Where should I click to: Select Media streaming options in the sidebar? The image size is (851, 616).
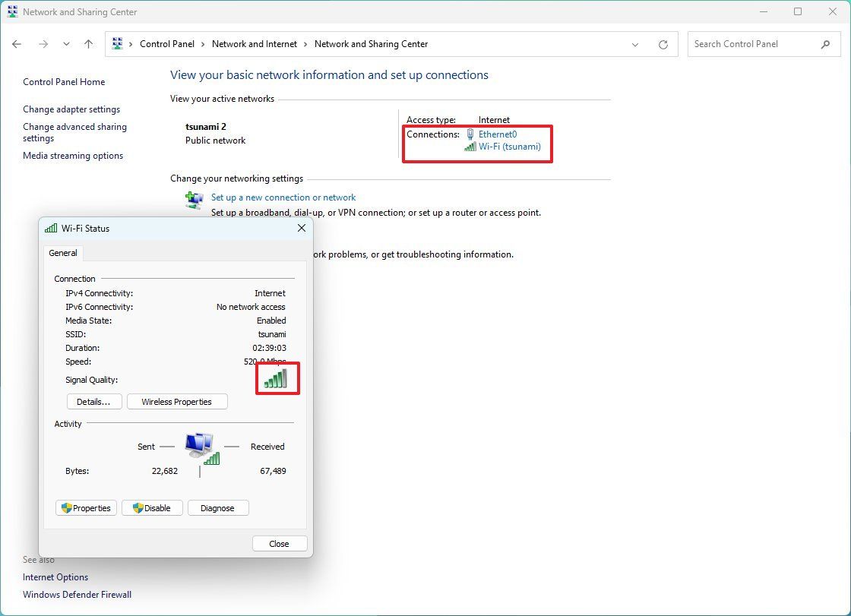73,155
